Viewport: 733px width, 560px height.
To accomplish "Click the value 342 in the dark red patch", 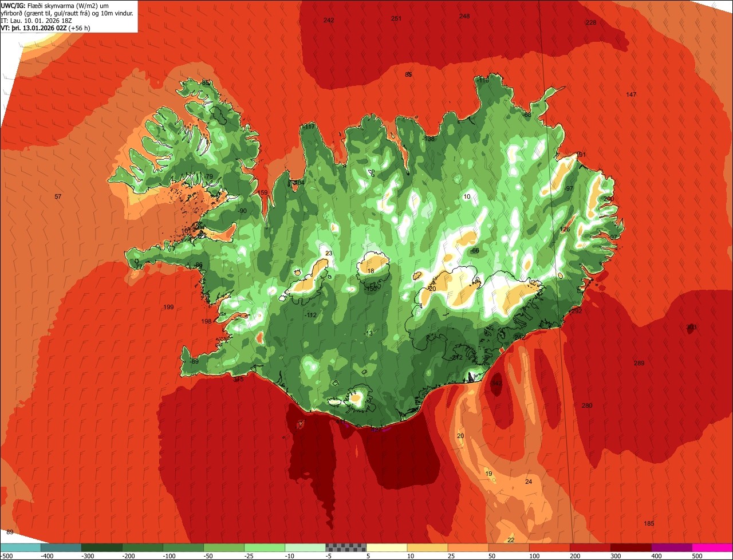I will [x=497, y=383].
